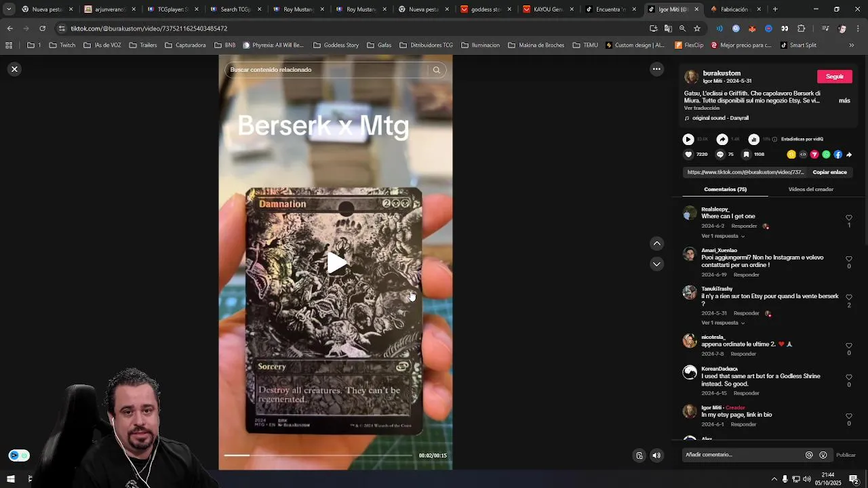Image resolution: width=868 pixels, height=488 pixels.
Task: Reload the page
Action: click(42, 28)
